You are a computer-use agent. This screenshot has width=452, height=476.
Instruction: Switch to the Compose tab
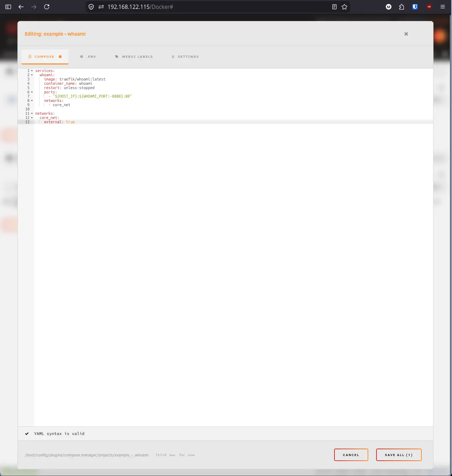point(45,57)
